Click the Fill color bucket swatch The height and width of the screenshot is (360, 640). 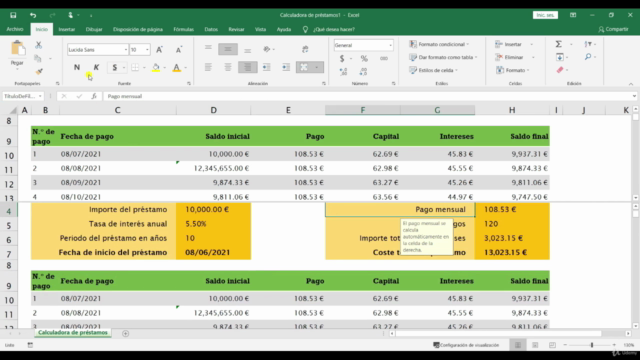[x=156, y=67]
